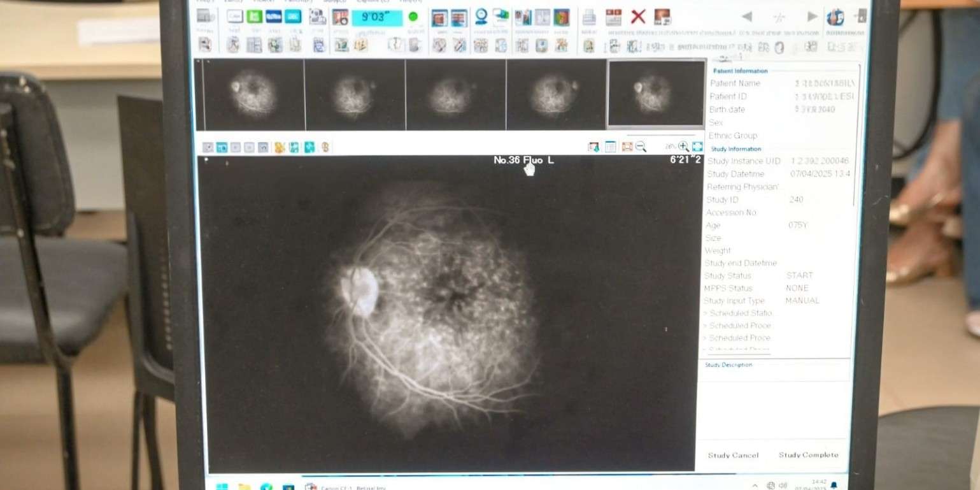Image resolution: width=980 pixels, height=490 pixels.
Task: Click the webcam icon in the top toolbar
Action: coord(481,17)
